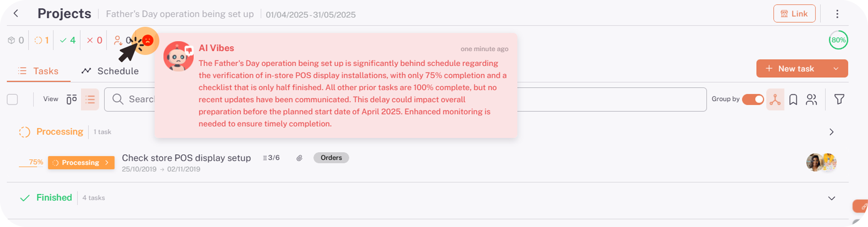868x227 pixels.
Task: Switch to board view layout icon
Action: click(71, 99)
